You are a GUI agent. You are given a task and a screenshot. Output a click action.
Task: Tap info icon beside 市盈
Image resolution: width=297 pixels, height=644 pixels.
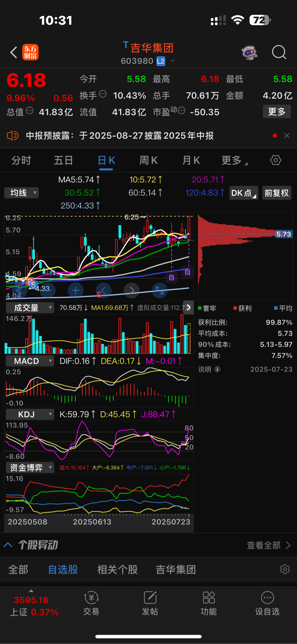pyautogui.click(x=181, y=111)
